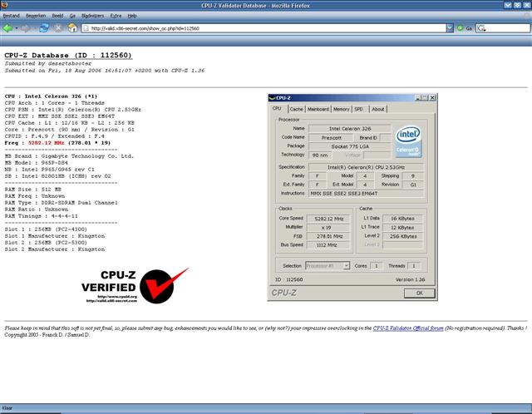
Task: Click the 'Slot 1 : 256MB (PC2-4300)' line
Action: click(x=46, y=229)
